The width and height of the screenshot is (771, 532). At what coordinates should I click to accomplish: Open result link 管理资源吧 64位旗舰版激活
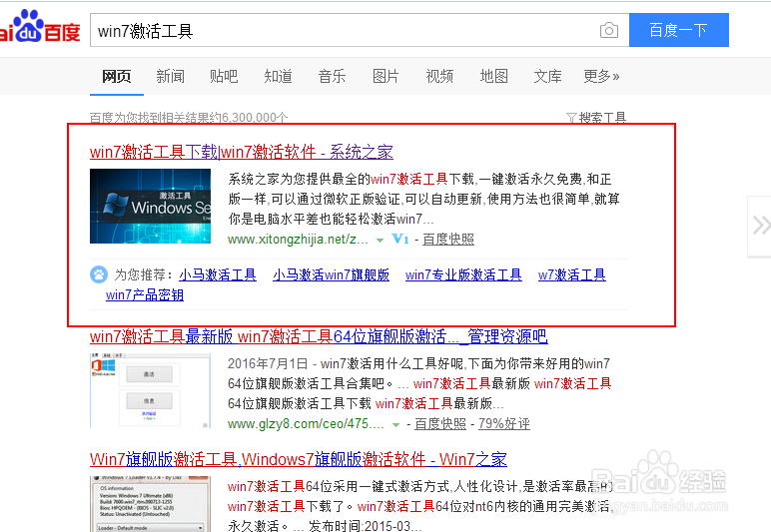click(319, 336)
